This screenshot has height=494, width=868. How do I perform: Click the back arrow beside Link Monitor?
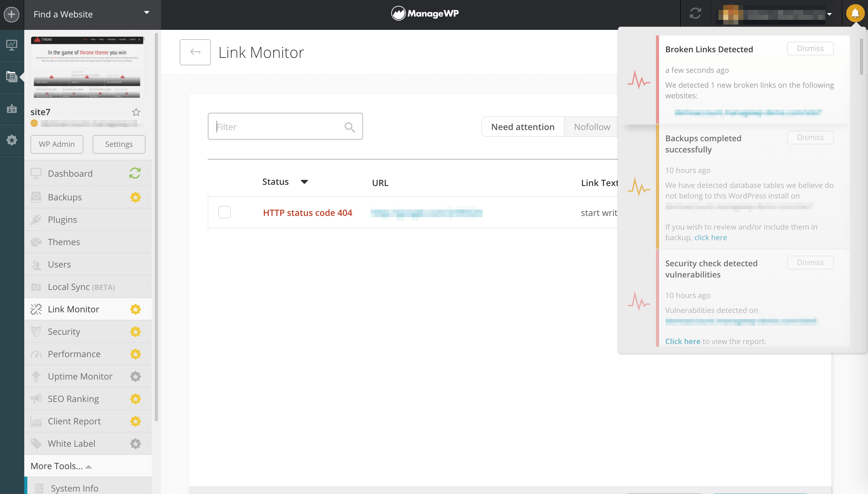195,52
